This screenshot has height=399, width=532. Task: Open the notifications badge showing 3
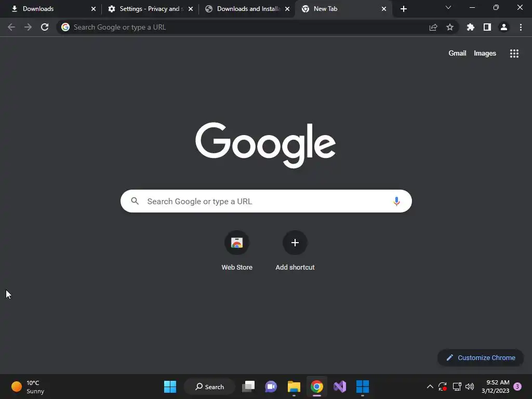point(517,387)
